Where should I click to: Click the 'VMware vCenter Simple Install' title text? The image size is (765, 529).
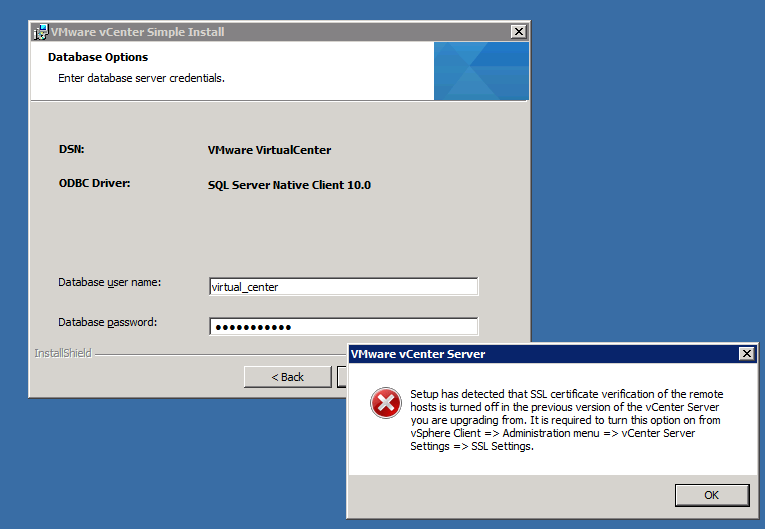click(138, 32)
